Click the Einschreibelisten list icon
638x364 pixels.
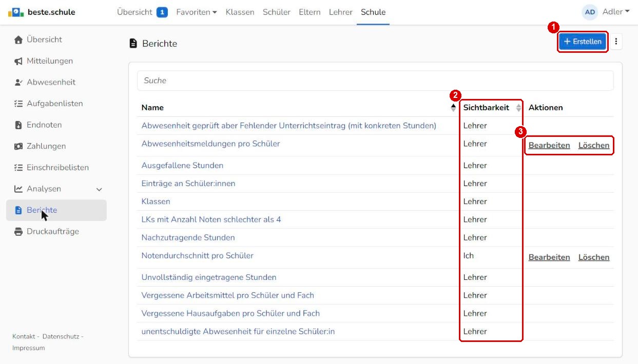18,168
